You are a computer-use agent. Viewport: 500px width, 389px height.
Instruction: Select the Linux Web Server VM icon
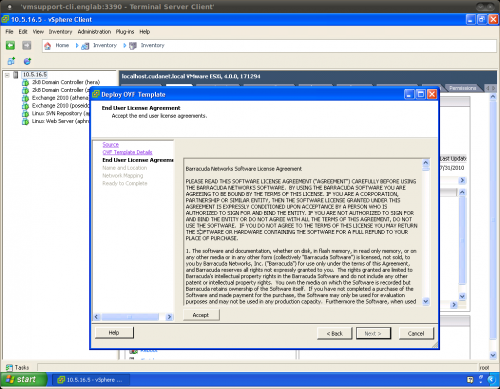pyautogui.click(x=25, y=121)
